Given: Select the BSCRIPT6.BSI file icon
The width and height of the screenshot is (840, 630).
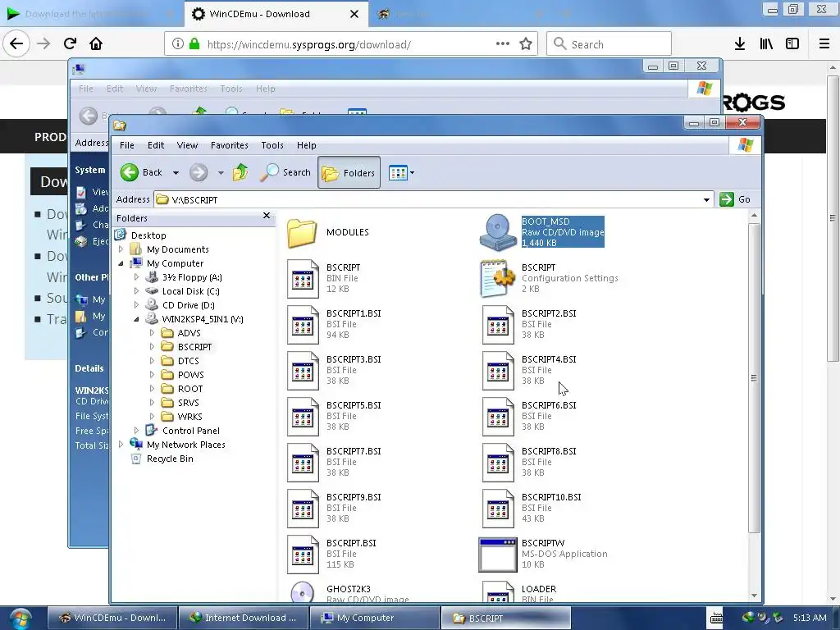Looking at the screenshot, I should 498,417.
